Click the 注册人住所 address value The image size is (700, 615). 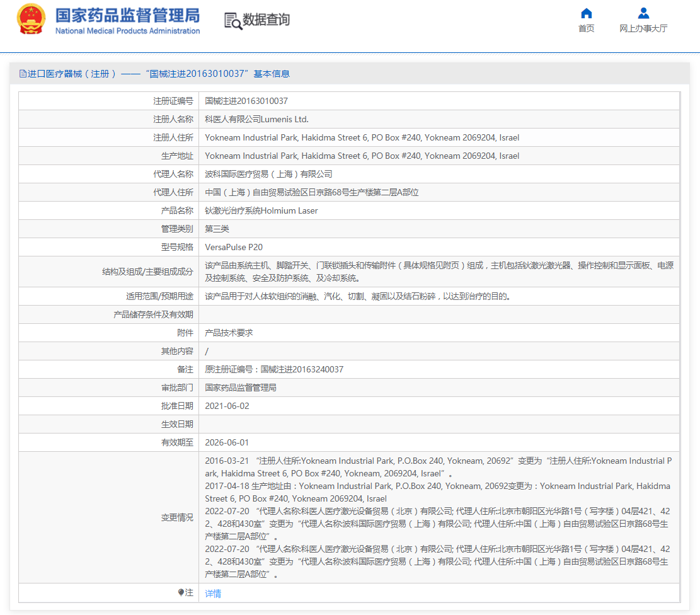[x=362, y=137]
